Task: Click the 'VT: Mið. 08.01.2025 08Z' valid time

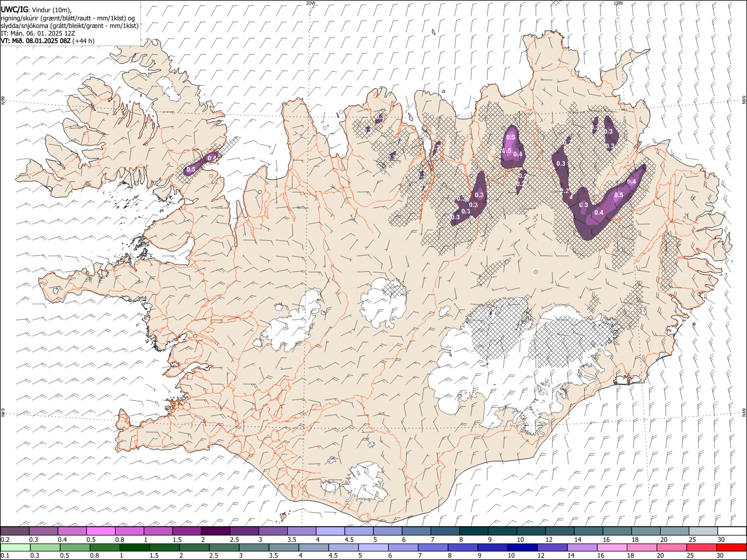Action: point(36,41)
